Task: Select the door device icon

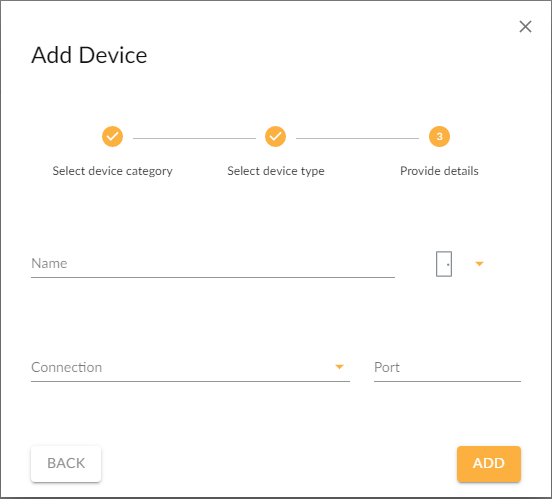Action: point(444,264)
